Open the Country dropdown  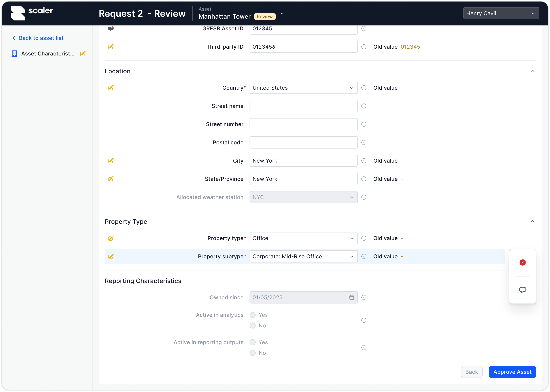(303, 88)
